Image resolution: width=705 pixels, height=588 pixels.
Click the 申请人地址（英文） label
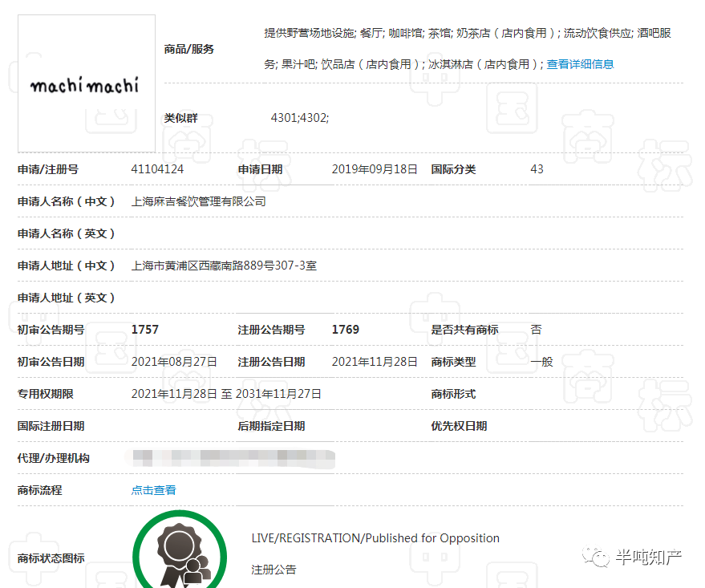[x=66, y=298]
